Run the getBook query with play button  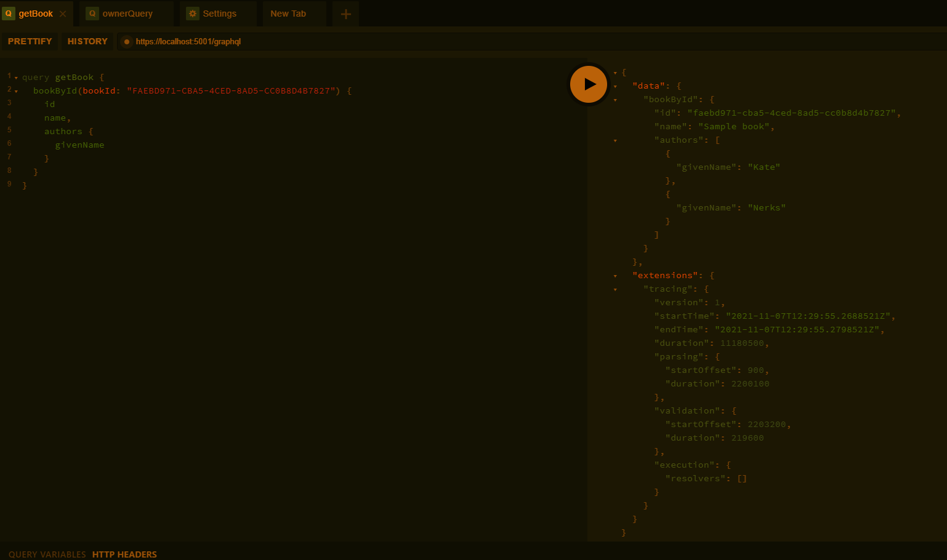tap(589, 84)
